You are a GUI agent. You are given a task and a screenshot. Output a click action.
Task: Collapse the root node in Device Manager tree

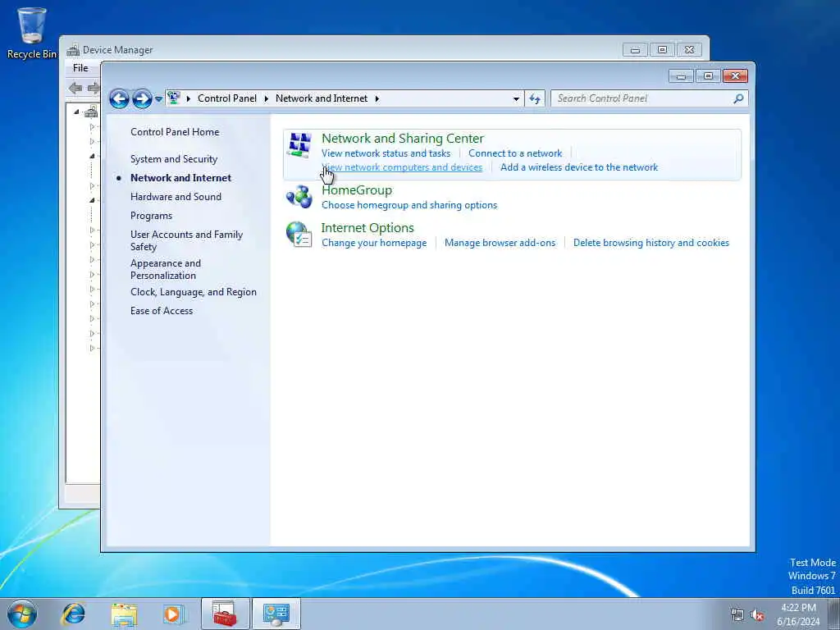pyautogui.click(x=76, y=112)
